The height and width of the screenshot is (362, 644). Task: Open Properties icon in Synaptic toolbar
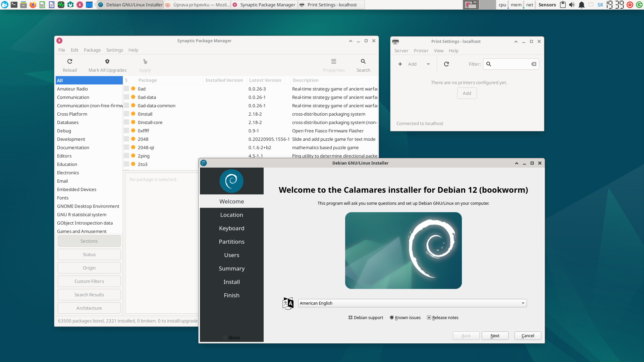click(334, 61)
